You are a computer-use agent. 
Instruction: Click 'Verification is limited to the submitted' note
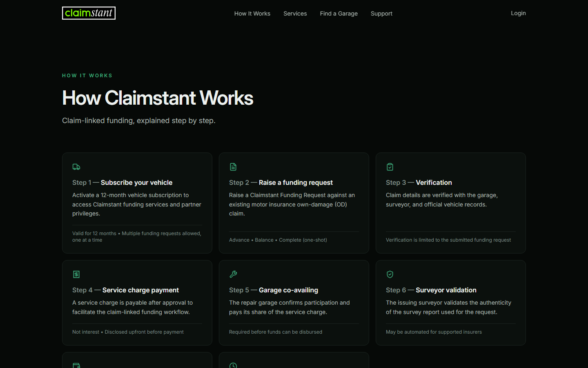pos(448,240)
